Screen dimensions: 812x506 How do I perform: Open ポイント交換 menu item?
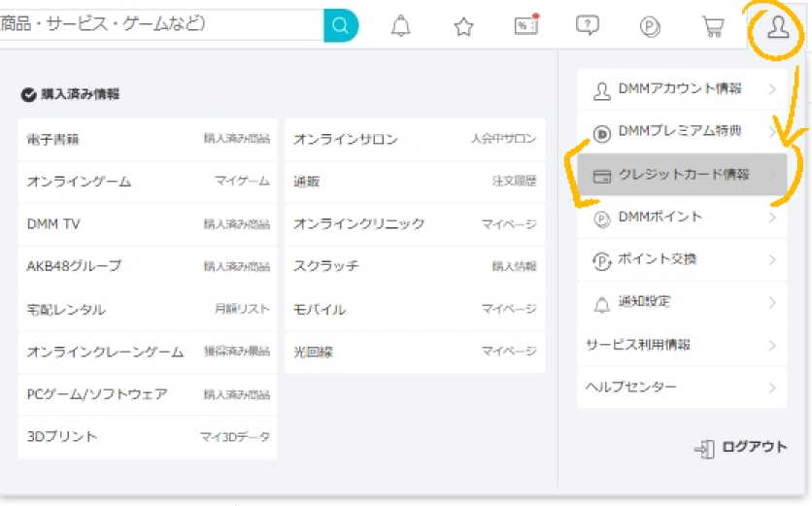[680, 260]
